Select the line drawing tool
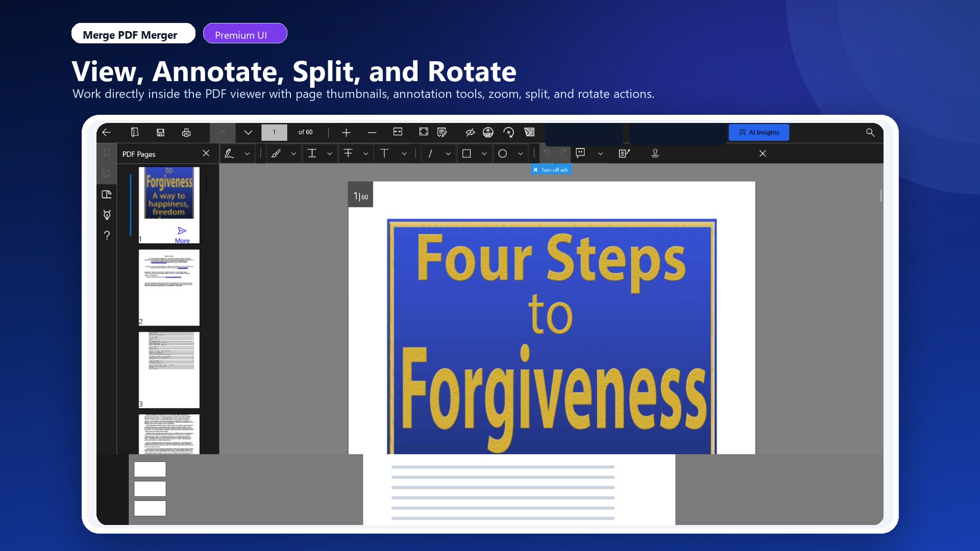The height and width of the screenshot is (551, 980). (430, 154)
